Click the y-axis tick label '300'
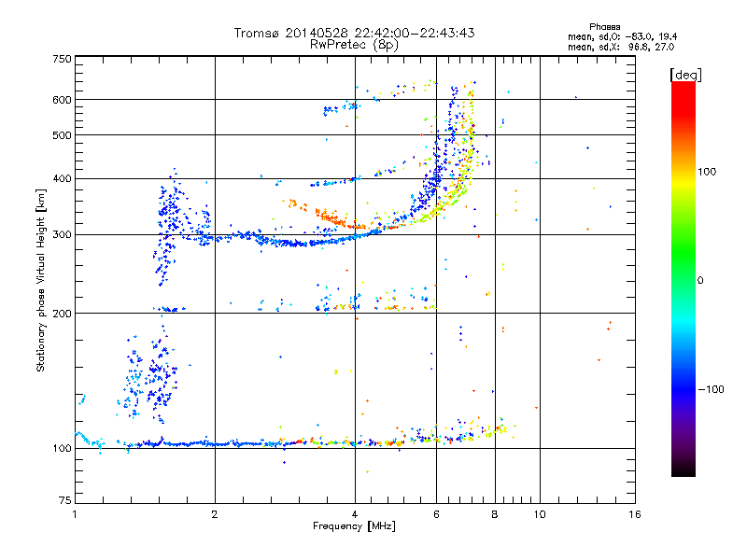The height and width of the screenshot is (560, 747). click(x=63, y=235)
